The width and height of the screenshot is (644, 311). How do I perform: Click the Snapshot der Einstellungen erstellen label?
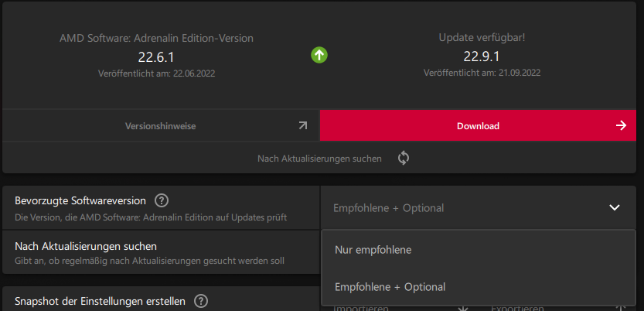[100, 301]
